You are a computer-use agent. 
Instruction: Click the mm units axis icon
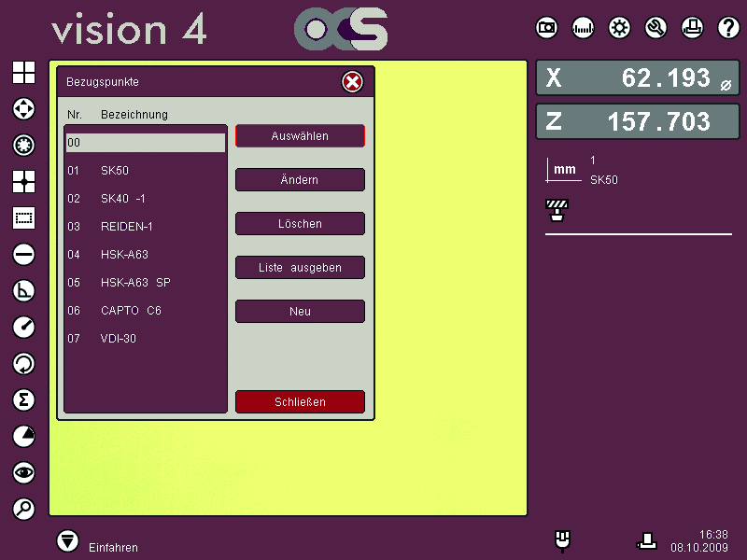564,170
